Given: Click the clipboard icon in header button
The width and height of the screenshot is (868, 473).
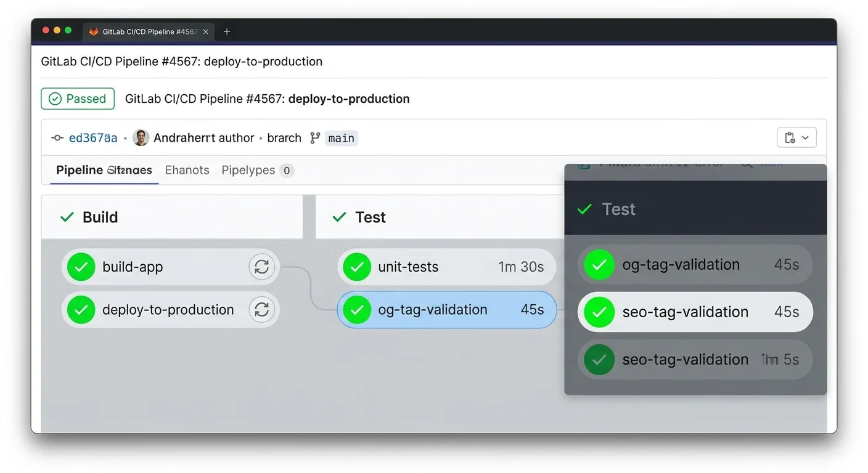Looking at the screenshot, I should pos(790,137).
